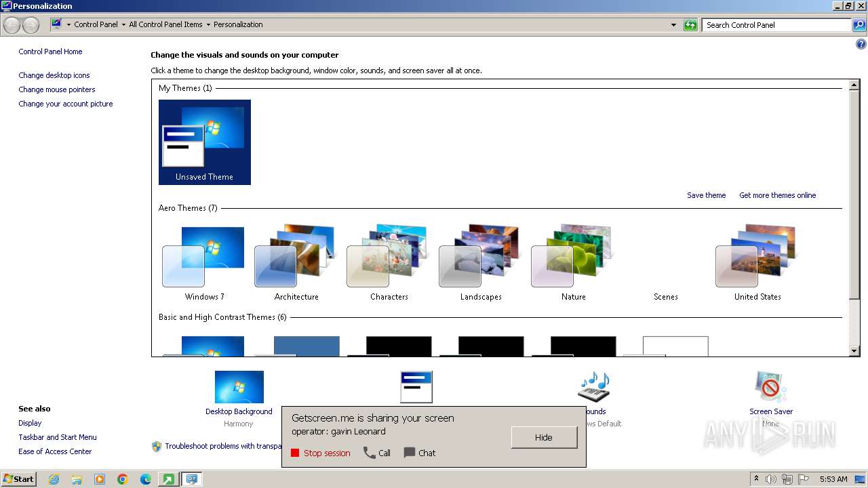Click Personalization taskbar button
The image size is (868, 488).
pos(192,479)
